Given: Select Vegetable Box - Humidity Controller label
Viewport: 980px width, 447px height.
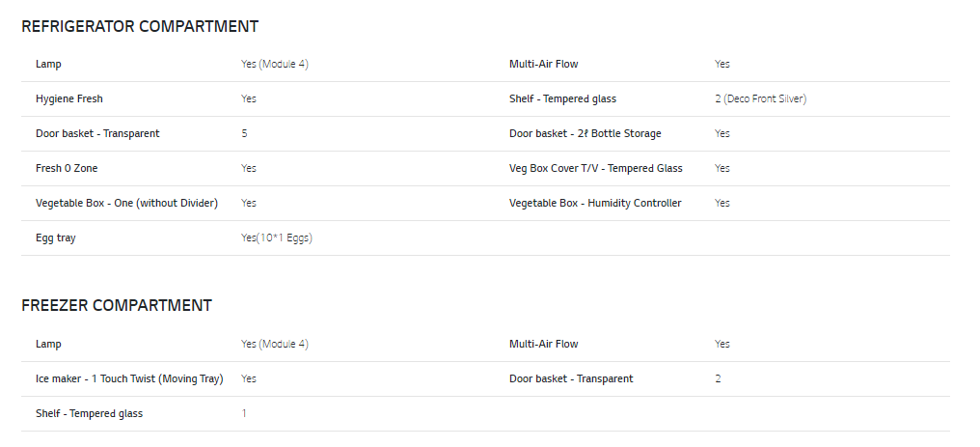Looking at the screenshot, I should point(595,203).
